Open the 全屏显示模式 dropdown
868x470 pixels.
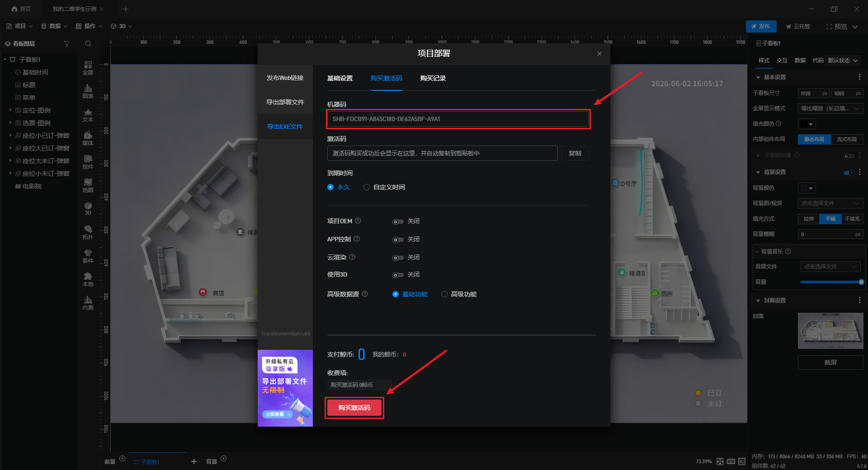(830, 108)
